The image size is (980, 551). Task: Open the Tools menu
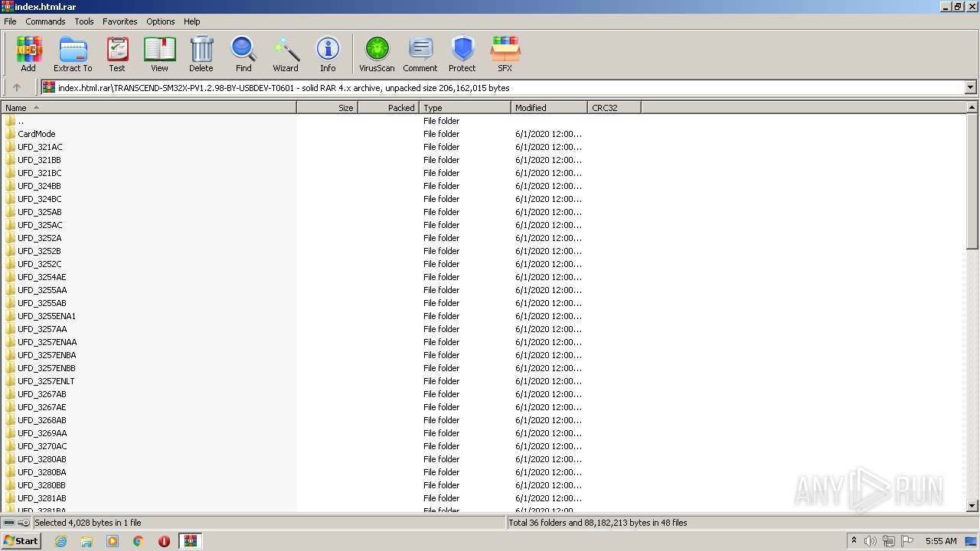tap(84, 21)
